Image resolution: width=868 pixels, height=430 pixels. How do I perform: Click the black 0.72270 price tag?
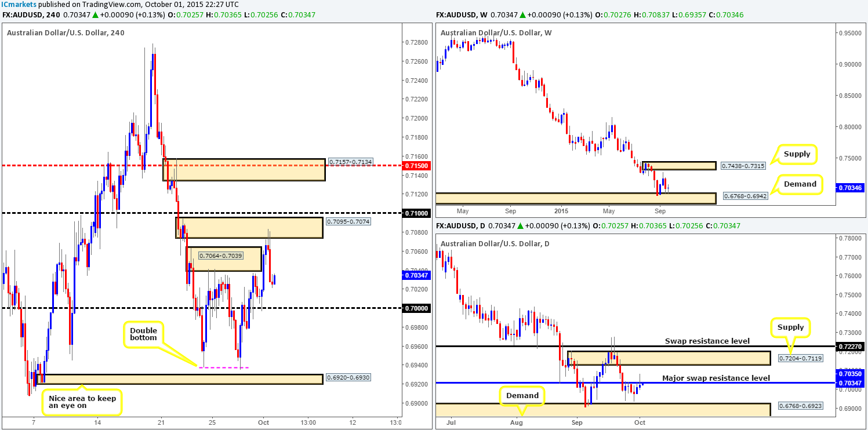pos(849,347)
